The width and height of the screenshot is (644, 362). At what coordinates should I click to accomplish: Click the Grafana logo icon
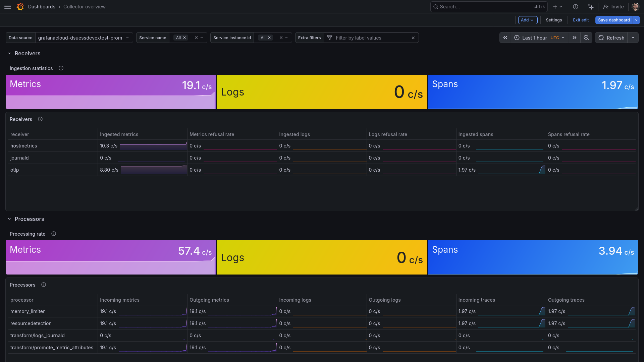point(20,7)
